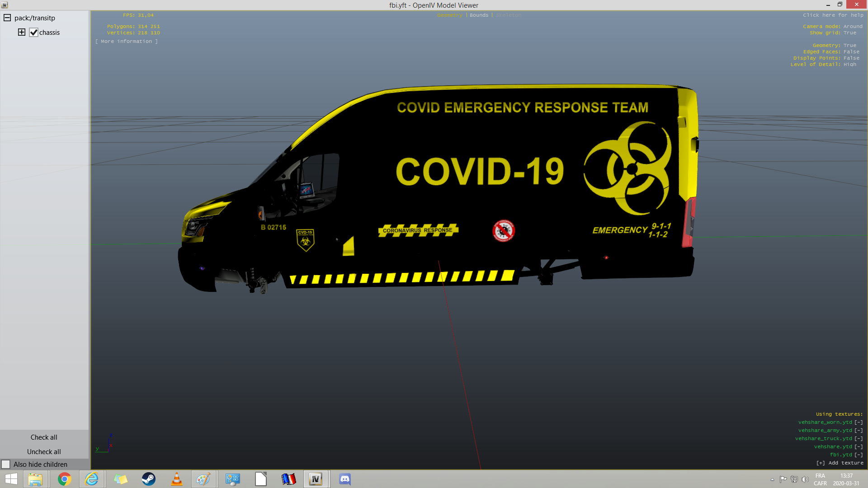Click the Check all button
The width and height of the screenshot is (868, 488).
point(44,437)
